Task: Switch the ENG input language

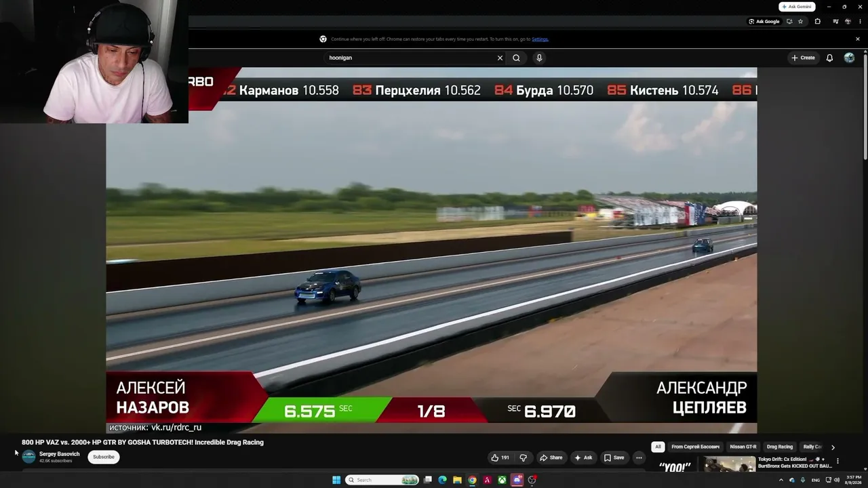Action: tap(816, 480)
